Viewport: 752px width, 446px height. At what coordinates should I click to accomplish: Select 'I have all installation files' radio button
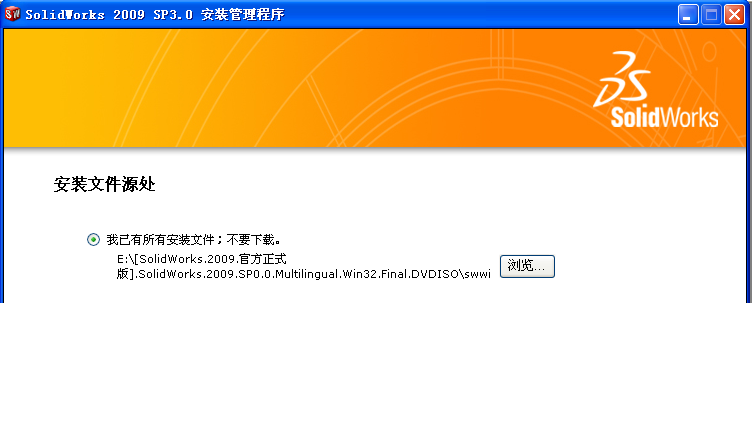[x=94, y=239]
